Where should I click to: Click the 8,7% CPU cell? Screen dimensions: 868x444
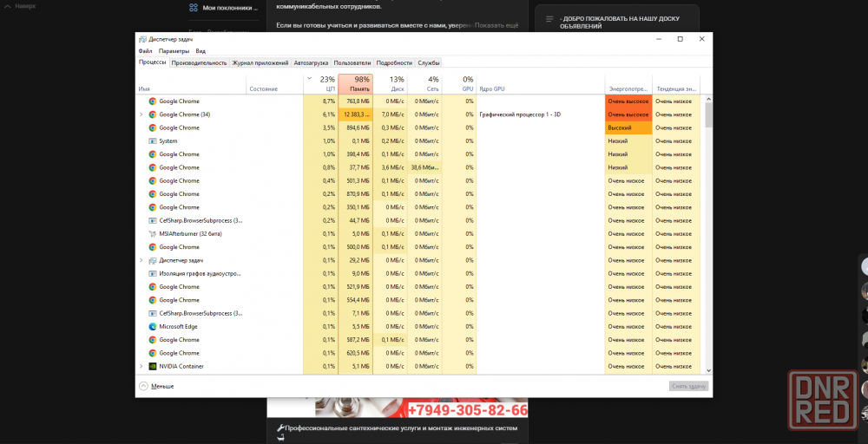pos(320,101)
